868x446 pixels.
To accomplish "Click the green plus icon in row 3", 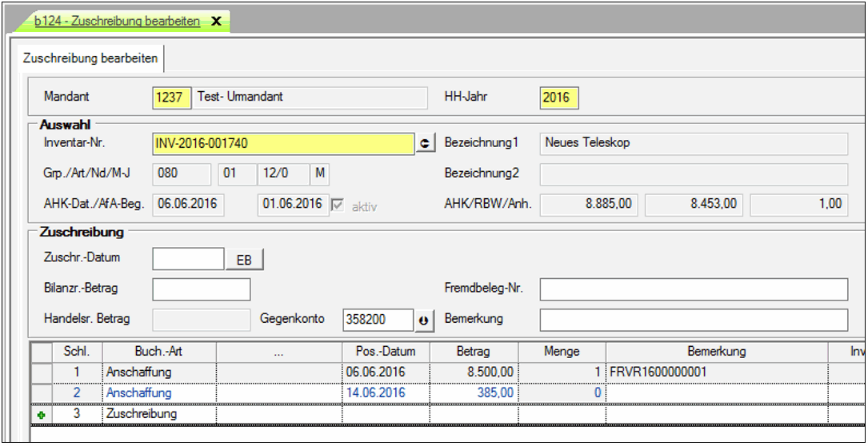I will coord(41,415).
